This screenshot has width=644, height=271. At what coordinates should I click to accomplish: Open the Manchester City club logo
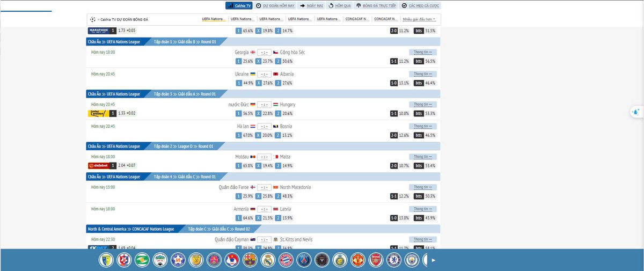click(412, 260)
